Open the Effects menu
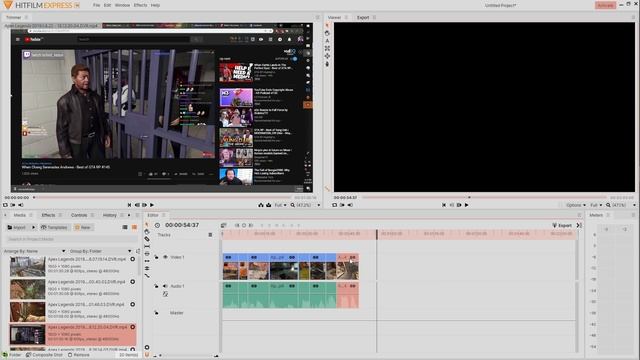This screenshot has width=640, height=360. (140, 5)
